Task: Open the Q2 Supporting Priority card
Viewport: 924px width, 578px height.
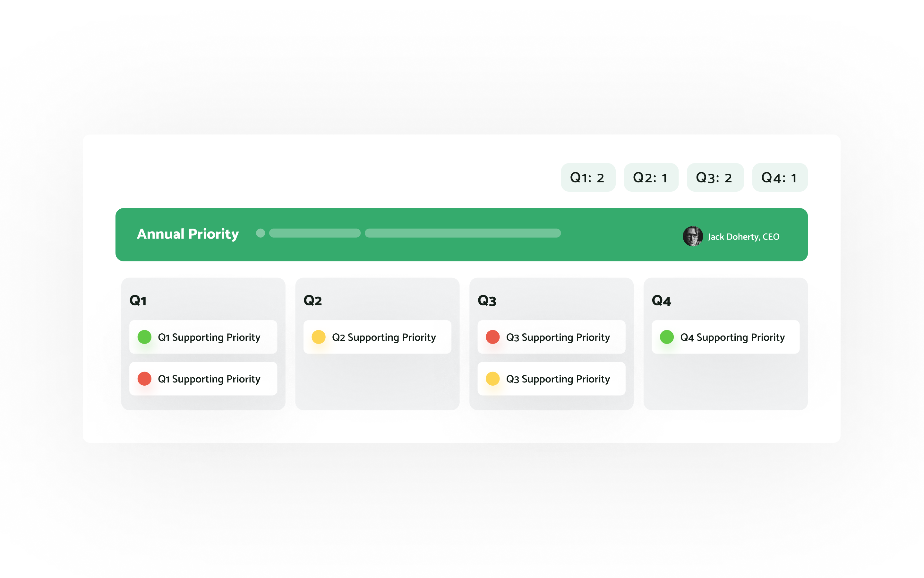Action: pos(377,337)
